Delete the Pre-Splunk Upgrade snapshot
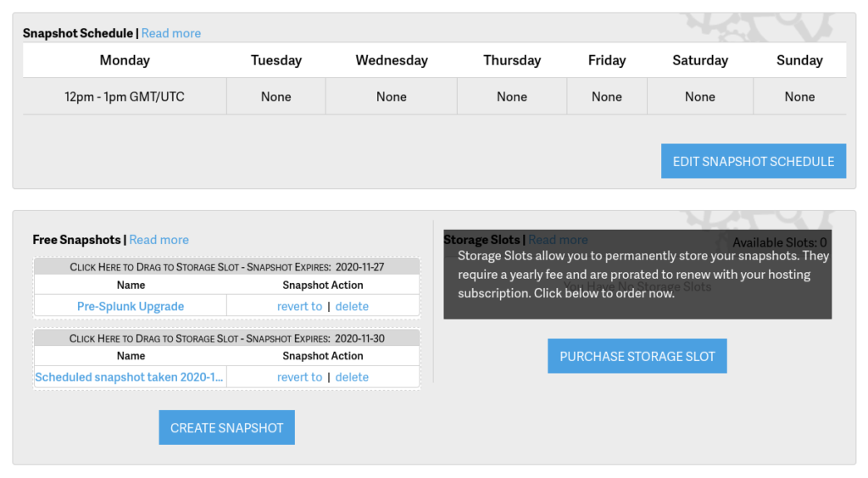The height and width of the screenshot is (478, 868). (x=352, y=306)
